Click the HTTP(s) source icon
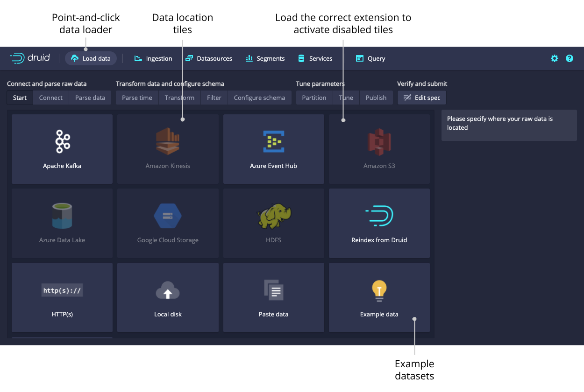Viewport: 584px width, 392px height. (62, 290)
